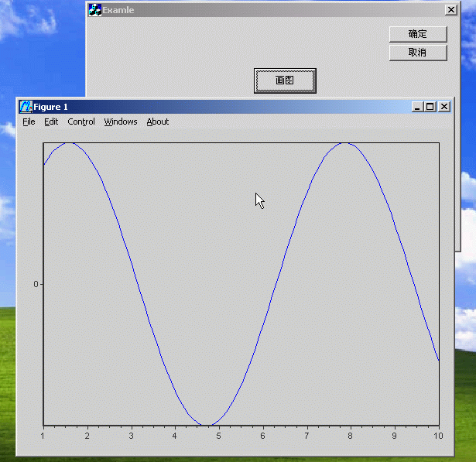
Task: Open the Edit menu in Figure 1
Action: pos(51,121)
